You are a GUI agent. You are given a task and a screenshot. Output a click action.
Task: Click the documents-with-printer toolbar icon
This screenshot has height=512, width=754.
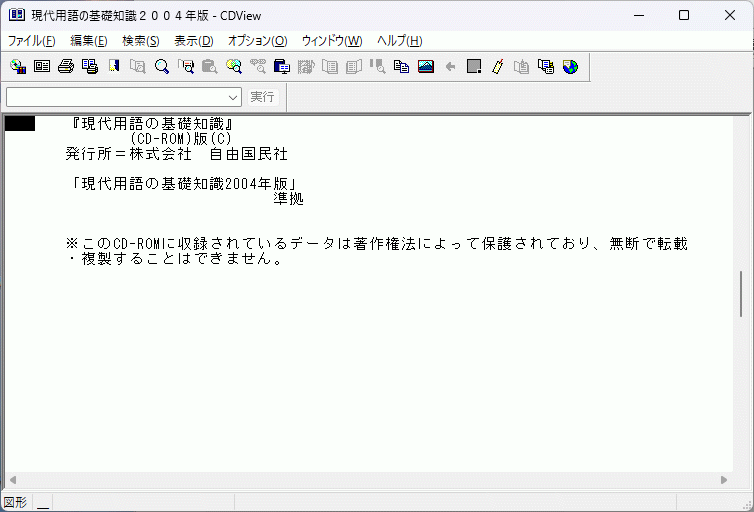pyautogui.click(x=90, y=66)
